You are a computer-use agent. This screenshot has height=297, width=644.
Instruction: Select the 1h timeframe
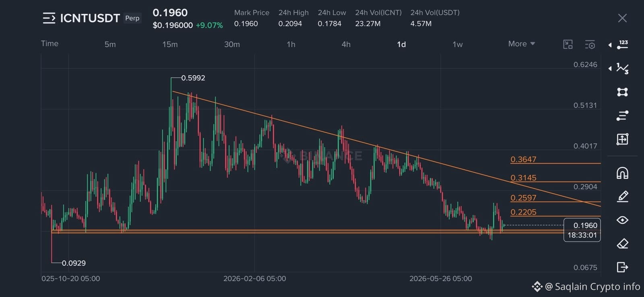point(291,44)
